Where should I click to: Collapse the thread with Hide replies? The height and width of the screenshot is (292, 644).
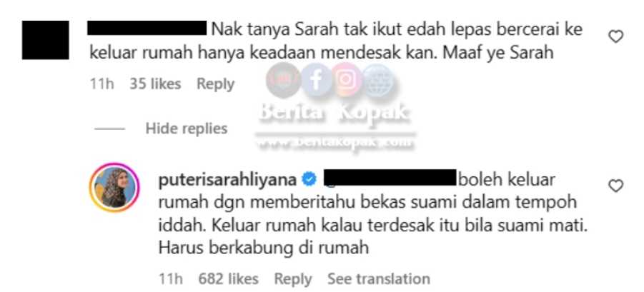[186, 129]
